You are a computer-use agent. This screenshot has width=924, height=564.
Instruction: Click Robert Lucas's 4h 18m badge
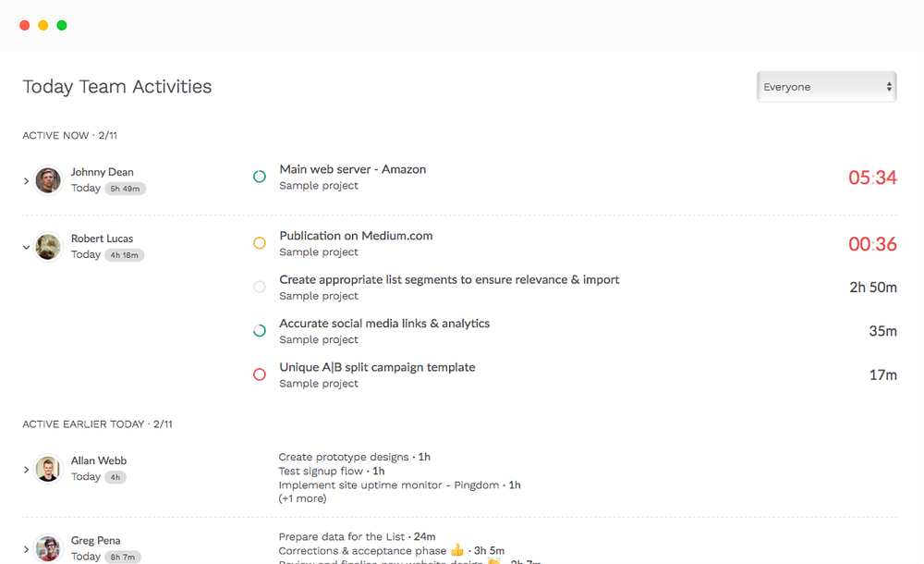point(125,255)
